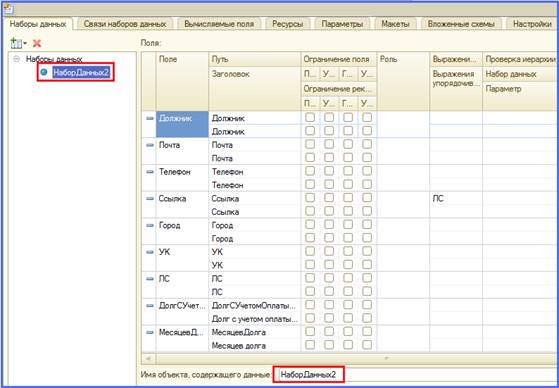This screenshot has width=559, height=388.
Task: Click the scrollbar left arrow
Action: pyautogui.click(x=149, y=358)
